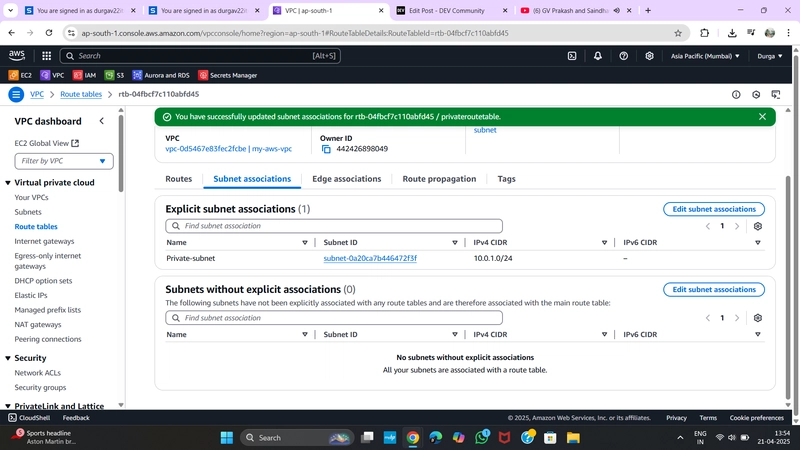Toggle the side navigation hamburger menu

point(16,94)
